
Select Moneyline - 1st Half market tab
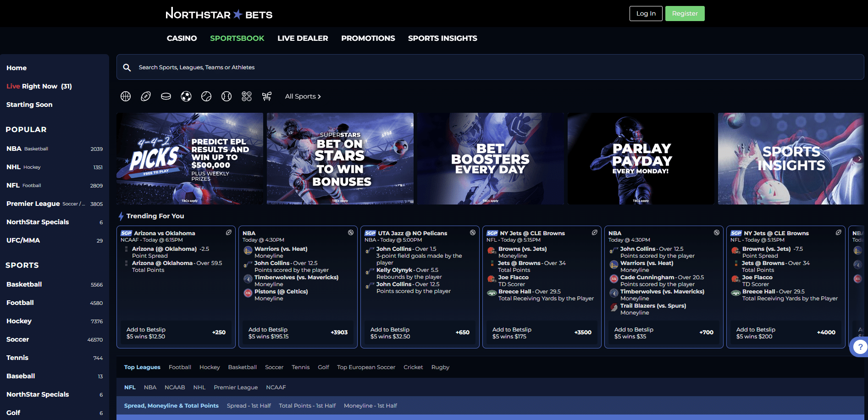tap(370, 406)
